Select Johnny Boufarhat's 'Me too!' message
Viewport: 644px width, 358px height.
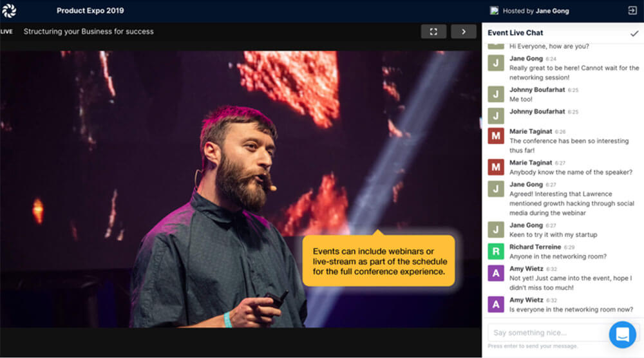point(522,100)
